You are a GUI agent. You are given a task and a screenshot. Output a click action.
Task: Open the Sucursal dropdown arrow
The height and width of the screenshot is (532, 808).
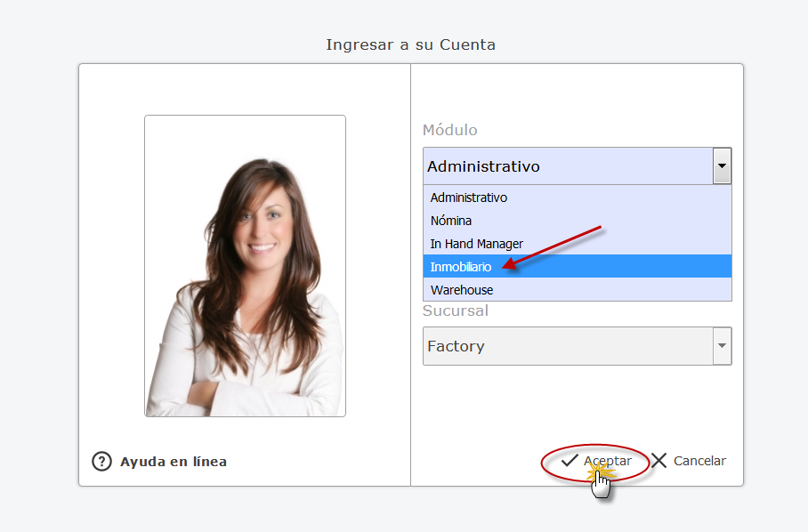(x=722, y=346)
